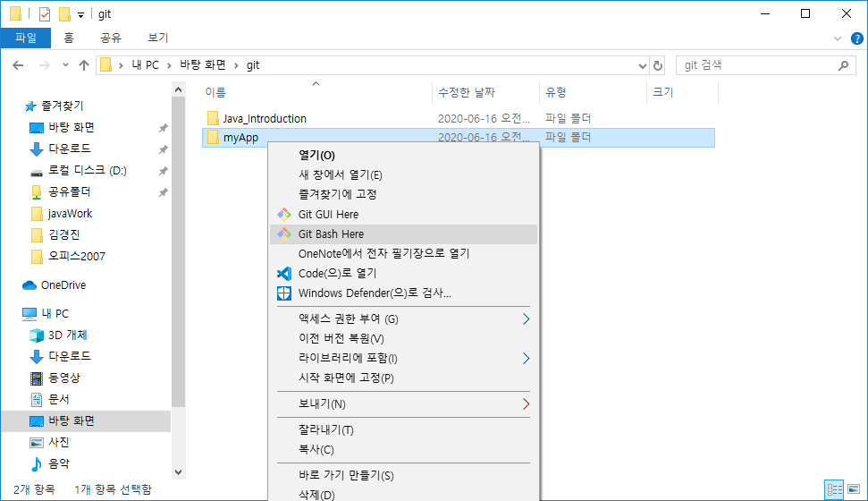The width and height of the screenshot is (868, 501).
Task: Open the 홈 ribbon tab
Action: pyautogui.click(x=69, y=38)
